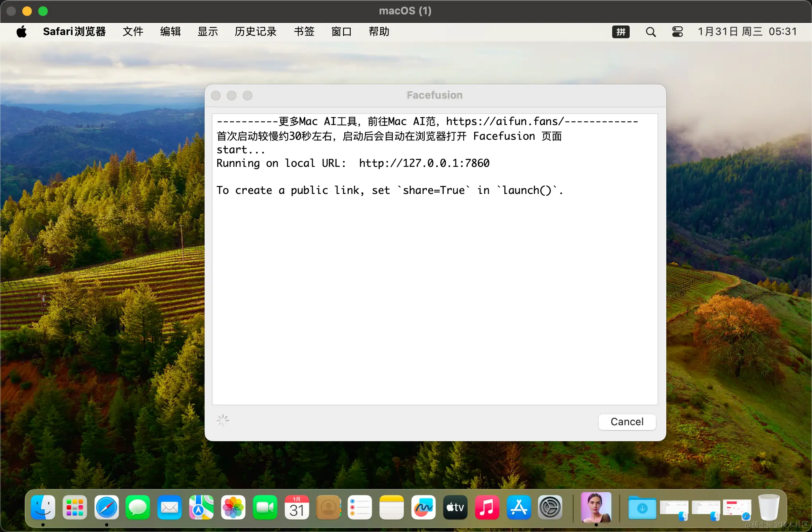Open System Settings gear in Dock
The height and width of the screenshot is (532, 812).
pyautogui.click(x=550, y=508)
